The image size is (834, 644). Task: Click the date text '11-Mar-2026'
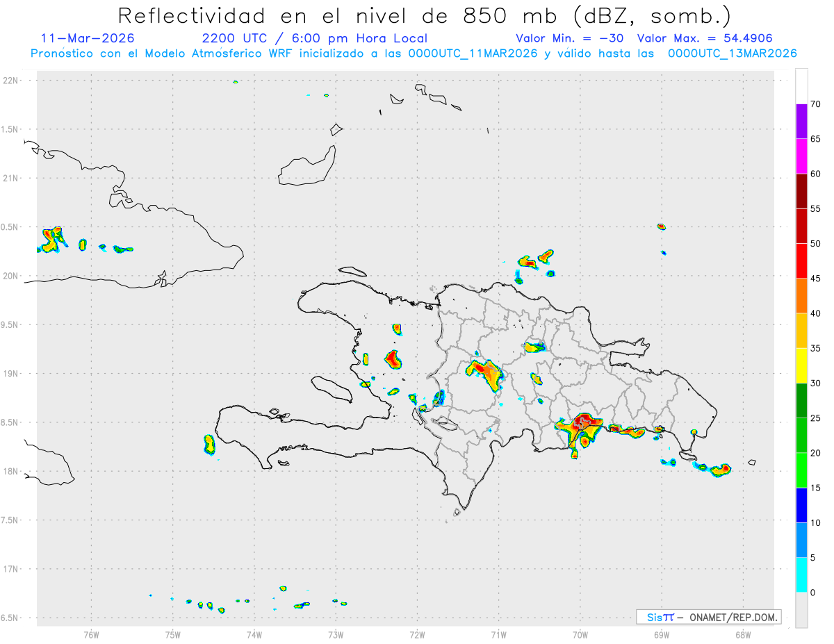(x=88, y=38)
